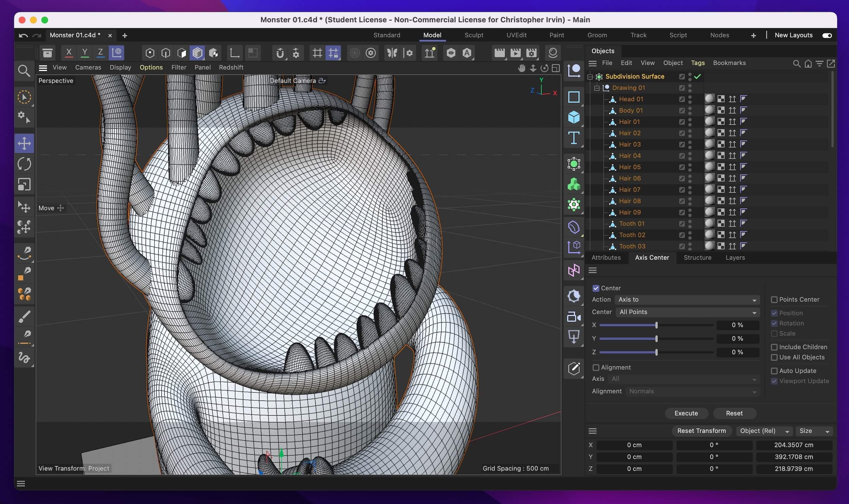The width and height of the screenshot is (849, 504).
Task: Select the Rotate tool in left toolbar
Action: click(24, 164)
